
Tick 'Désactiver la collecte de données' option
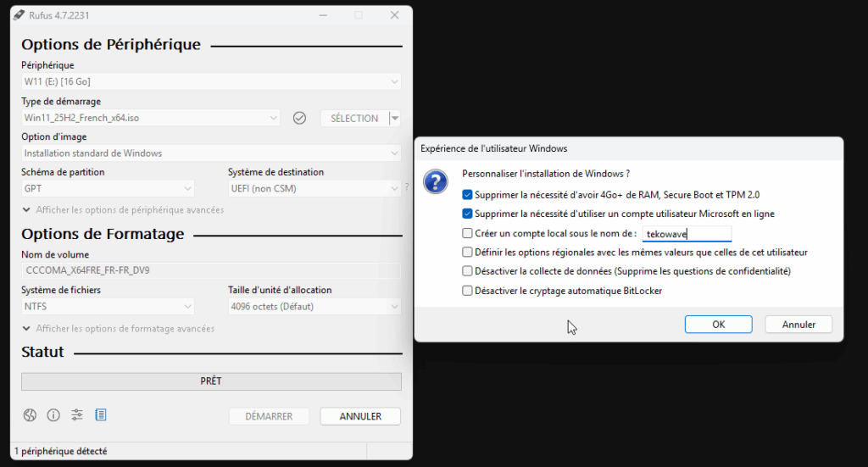pyautogui.click(x=468, y=271)
